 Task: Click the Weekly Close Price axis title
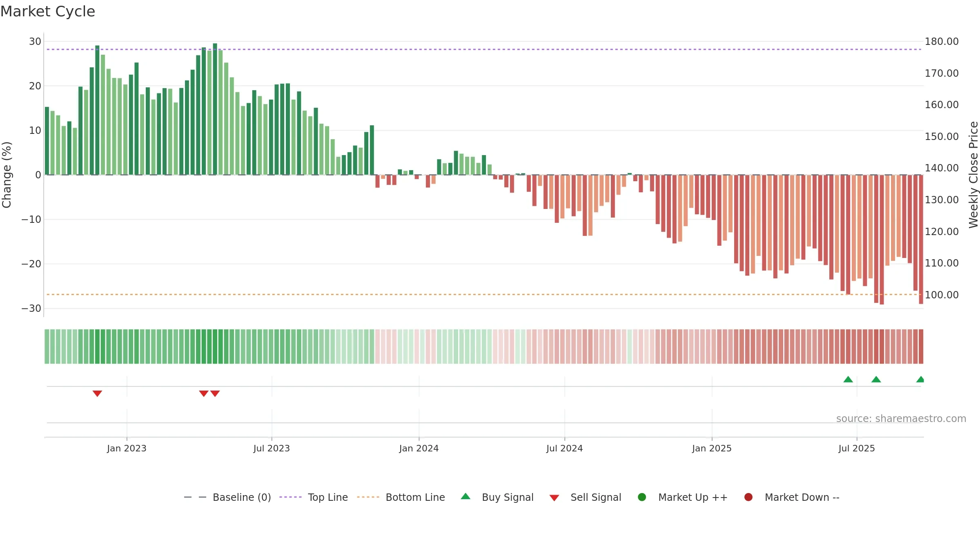[x=973, y=175]
